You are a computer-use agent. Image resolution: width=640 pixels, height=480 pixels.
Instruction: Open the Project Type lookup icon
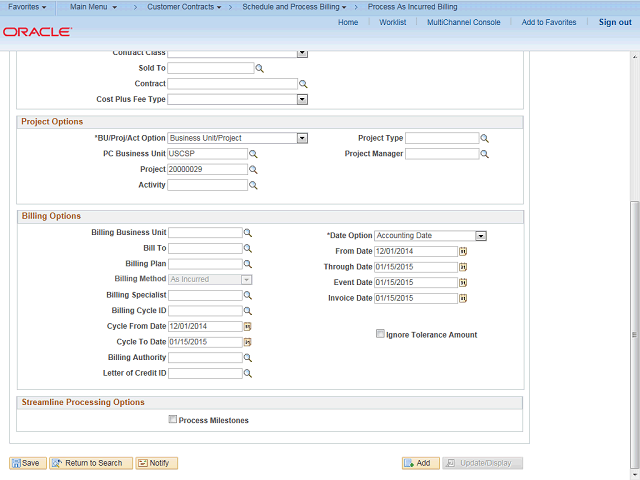[x=484, y=139]
